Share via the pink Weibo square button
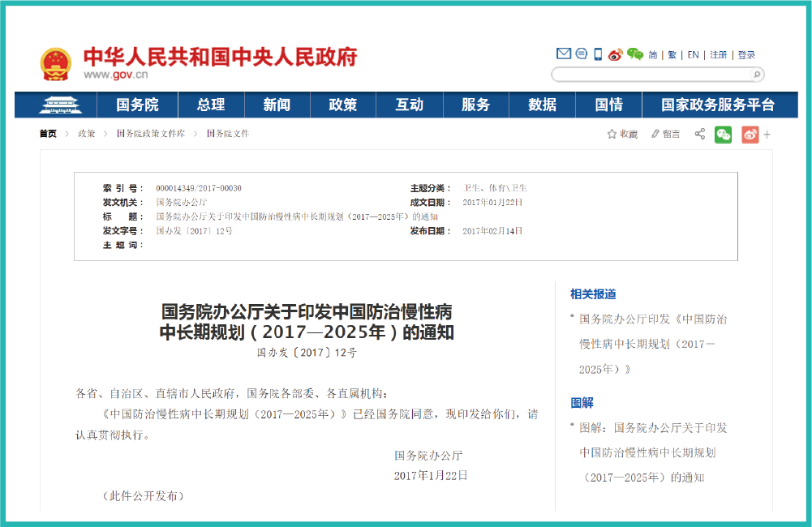The height and width of the screenshot is (527, 812). (x=750, y=134)
